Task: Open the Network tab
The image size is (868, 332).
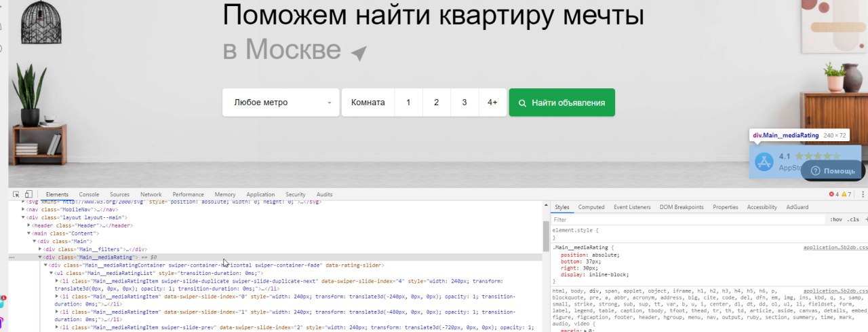Action: tap(151, 194)
